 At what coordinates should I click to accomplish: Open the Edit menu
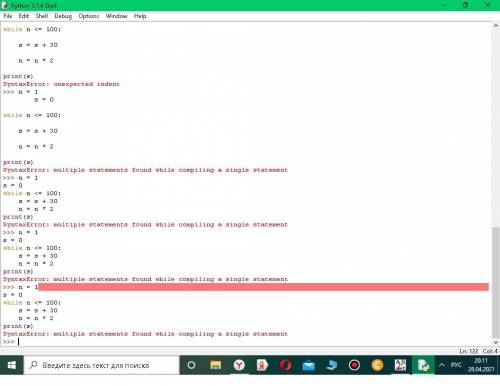point(24,16)
